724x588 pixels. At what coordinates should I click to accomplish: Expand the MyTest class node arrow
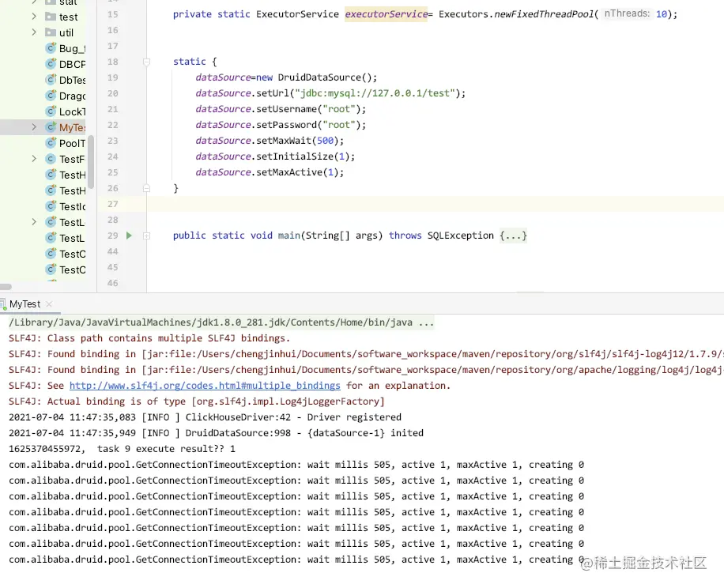pyautogui.click(x=34, y=127)
